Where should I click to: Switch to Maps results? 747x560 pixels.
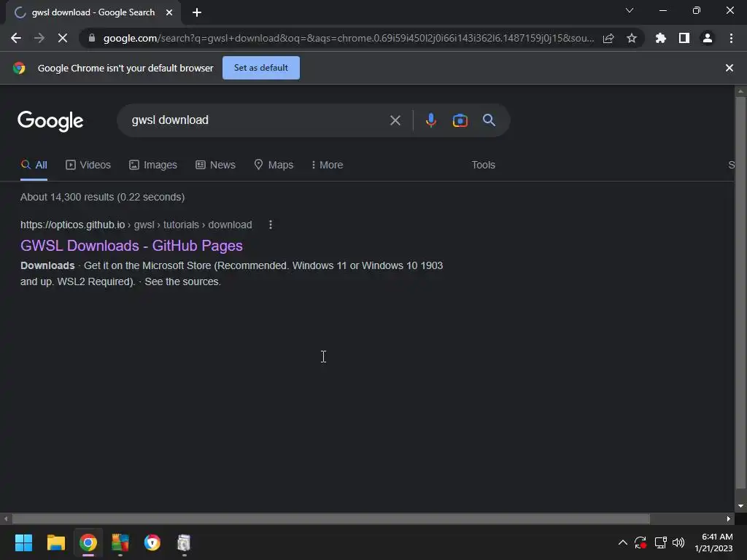(274, 165)
